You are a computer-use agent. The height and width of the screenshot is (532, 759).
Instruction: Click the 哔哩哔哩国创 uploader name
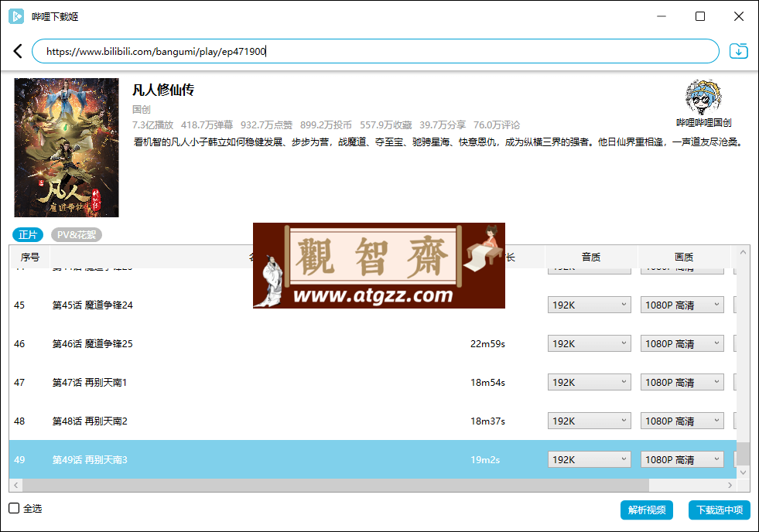pyautogui.click(x=703, y=123)
